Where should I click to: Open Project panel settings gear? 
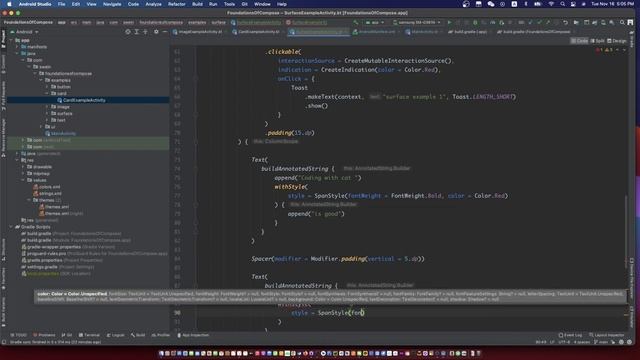(156, 32)
